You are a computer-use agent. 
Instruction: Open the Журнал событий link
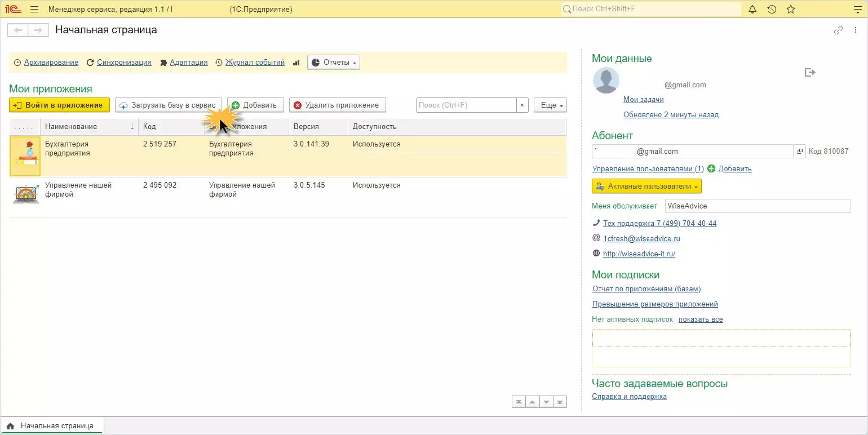pyautogui.click(x=255, y=63)
